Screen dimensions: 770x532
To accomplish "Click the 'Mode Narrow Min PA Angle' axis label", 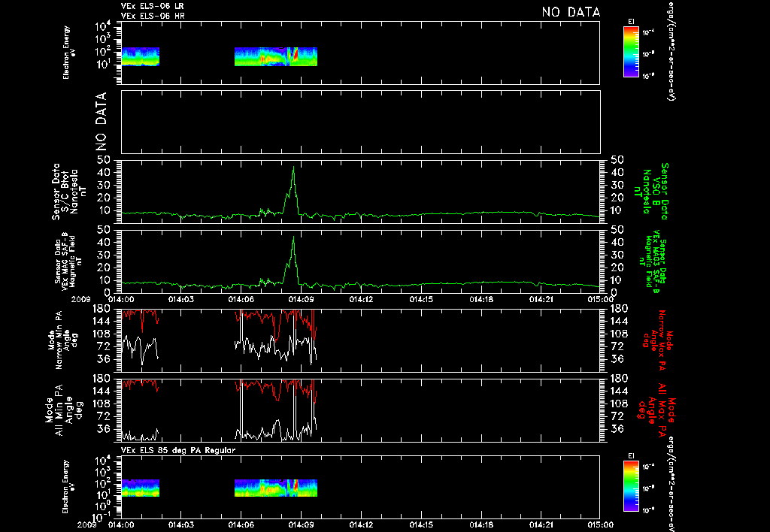I will coord(62,340).
